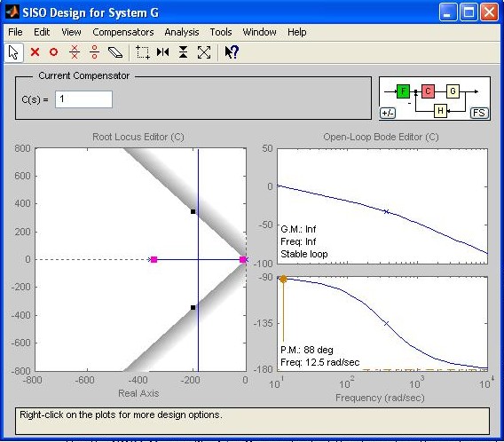
Task: Toggle feedback sign with +/- button
Action: coord(388,113)
